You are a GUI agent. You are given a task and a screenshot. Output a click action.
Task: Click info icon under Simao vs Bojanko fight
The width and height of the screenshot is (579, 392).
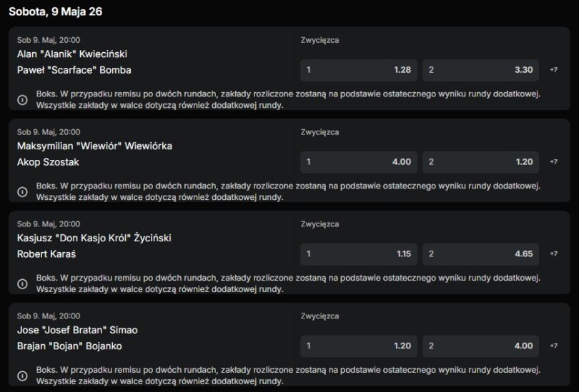click(x=22, y=376)
